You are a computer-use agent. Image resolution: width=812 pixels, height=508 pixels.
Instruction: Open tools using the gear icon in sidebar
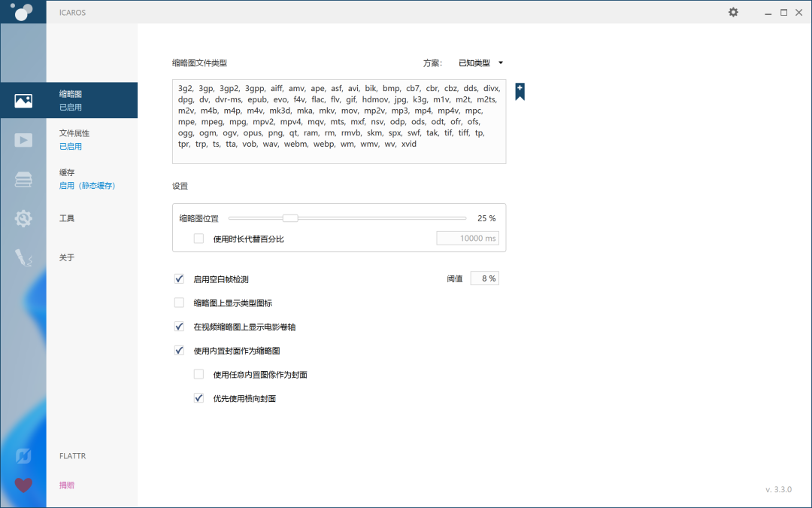23,218
